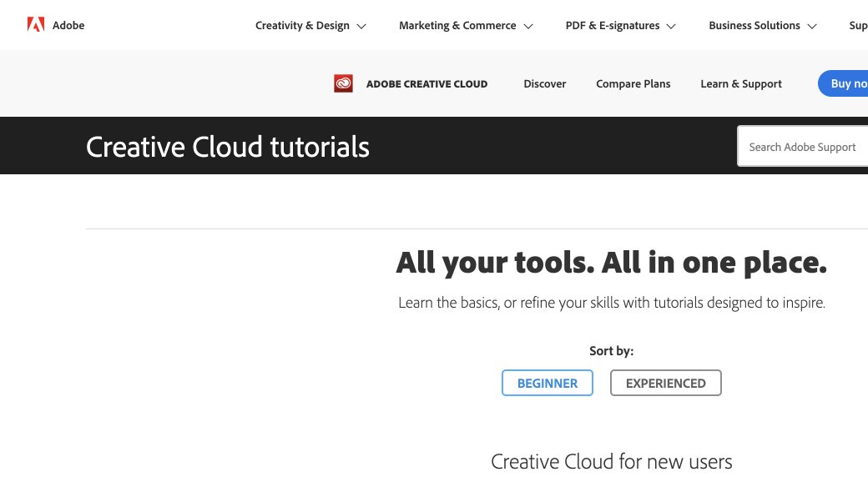This screenshot has height=487, width=868.
Task: Sort tutorials by Beginner
Action: [547, 383]
